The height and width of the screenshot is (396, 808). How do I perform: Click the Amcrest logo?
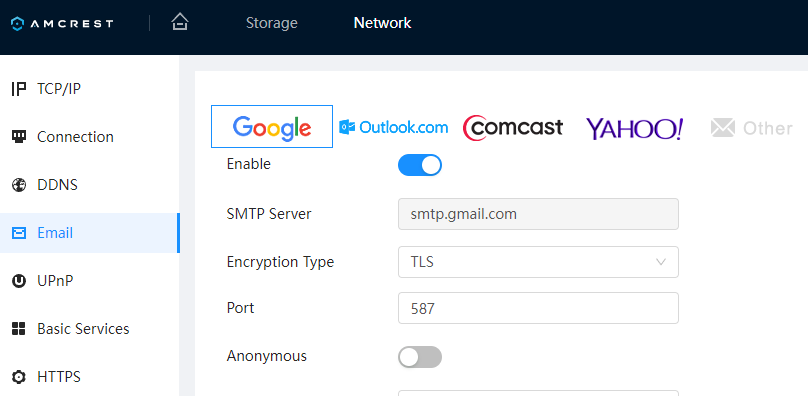[62, 23]
